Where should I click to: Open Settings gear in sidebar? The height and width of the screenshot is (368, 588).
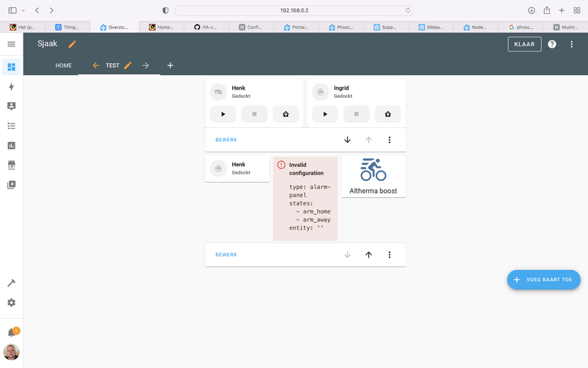(x=11, y=302)
